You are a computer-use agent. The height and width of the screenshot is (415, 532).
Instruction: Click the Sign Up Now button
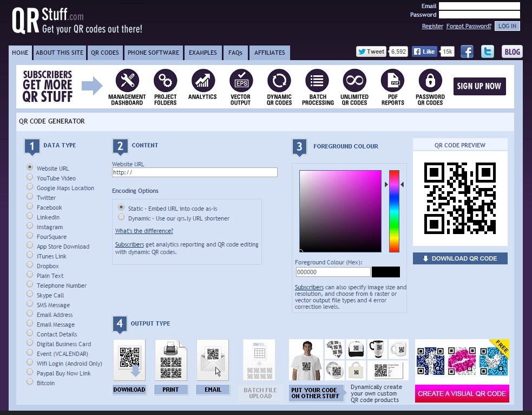(479, 86)
